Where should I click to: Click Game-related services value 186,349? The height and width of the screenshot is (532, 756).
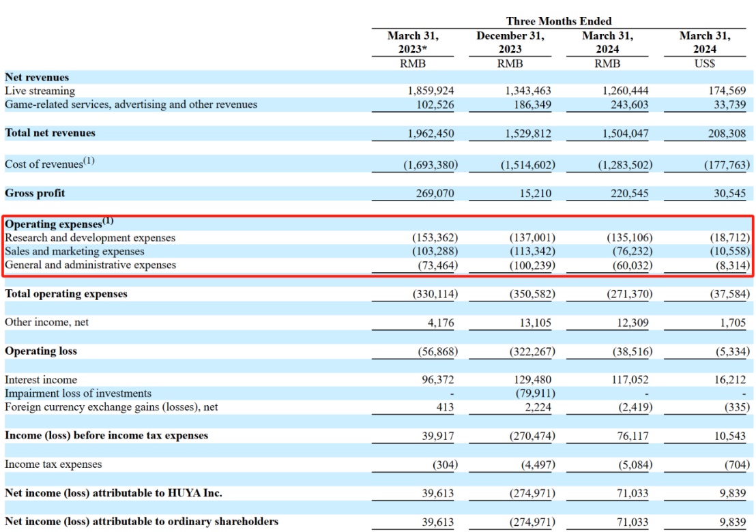[x=529, y=104]
